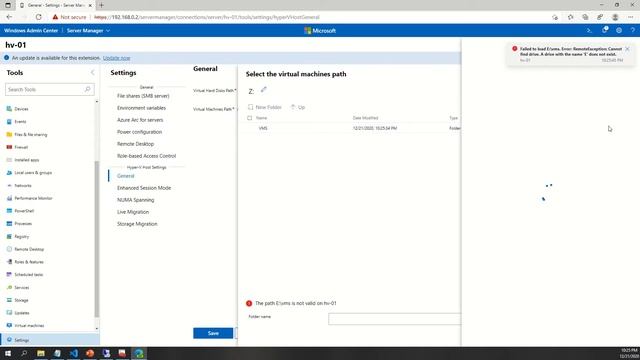Open Remote Desktop settings item

point(135,144)
